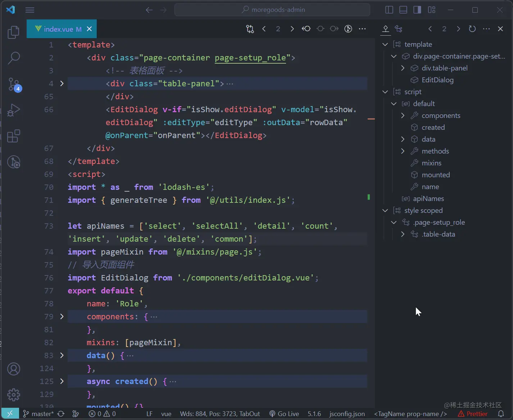Open editor More Actions ellipsis
The image size is (513, 420).
point(362,29)
